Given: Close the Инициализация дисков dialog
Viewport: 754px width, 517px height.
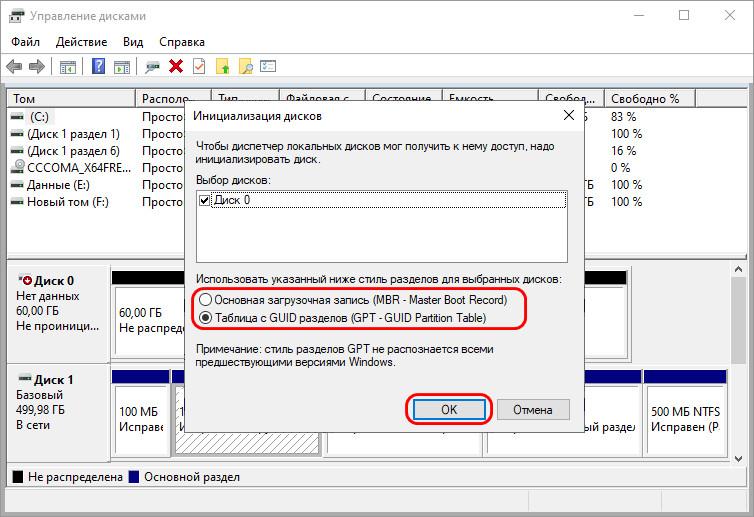Looking at the screenshot, I should point(569,115).
